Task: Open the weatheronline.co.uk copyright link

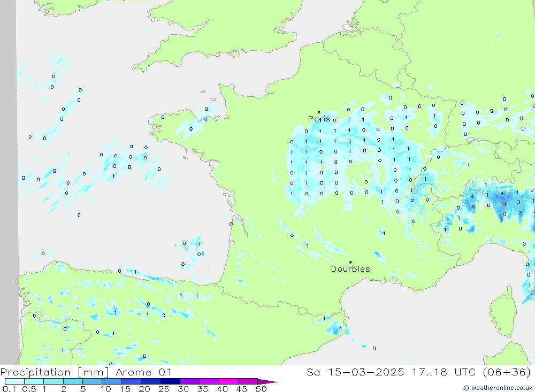Action: [x=498, y=388]
